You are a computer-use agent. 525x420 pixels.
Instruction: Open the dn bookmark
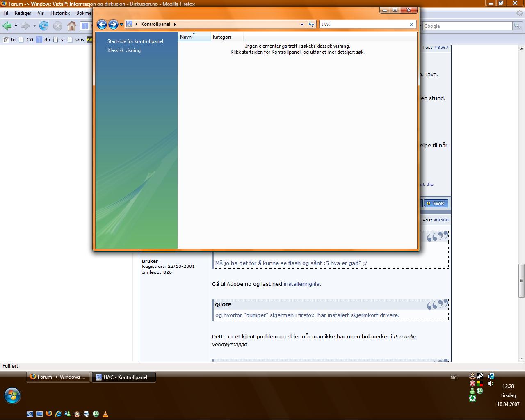pos(43,40)
